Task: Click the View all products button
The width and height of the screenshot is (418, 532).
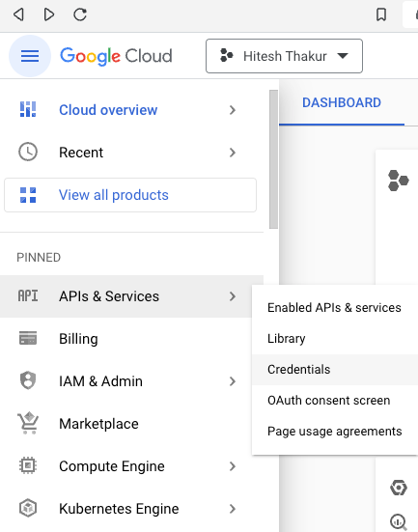Action: point(130,195)
